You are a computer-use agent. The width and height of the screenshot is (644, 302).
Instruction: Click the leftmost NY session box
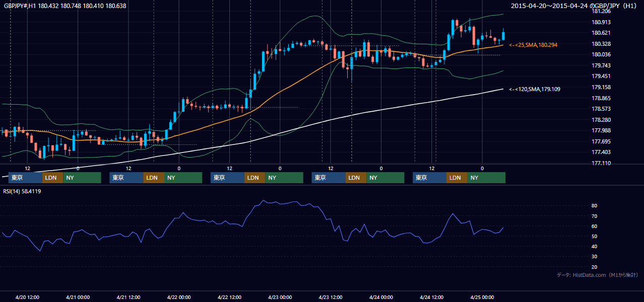pos(82,178)
